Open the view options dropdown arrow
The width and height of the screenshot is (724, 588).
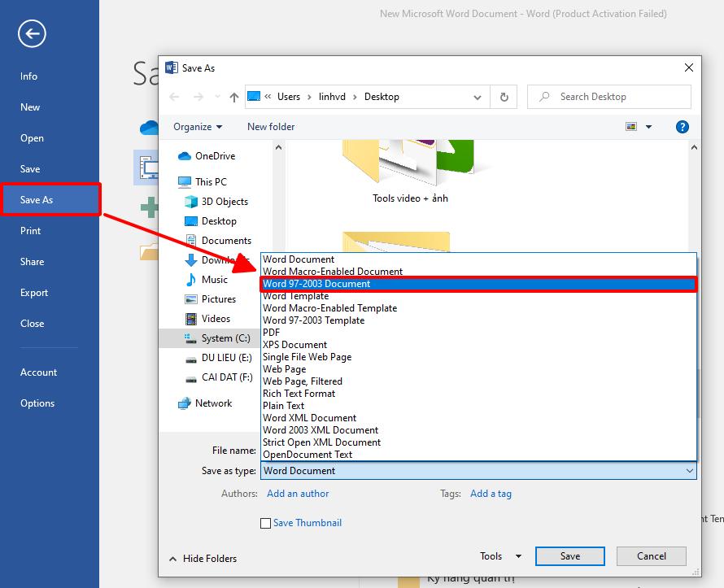point(648,127)
